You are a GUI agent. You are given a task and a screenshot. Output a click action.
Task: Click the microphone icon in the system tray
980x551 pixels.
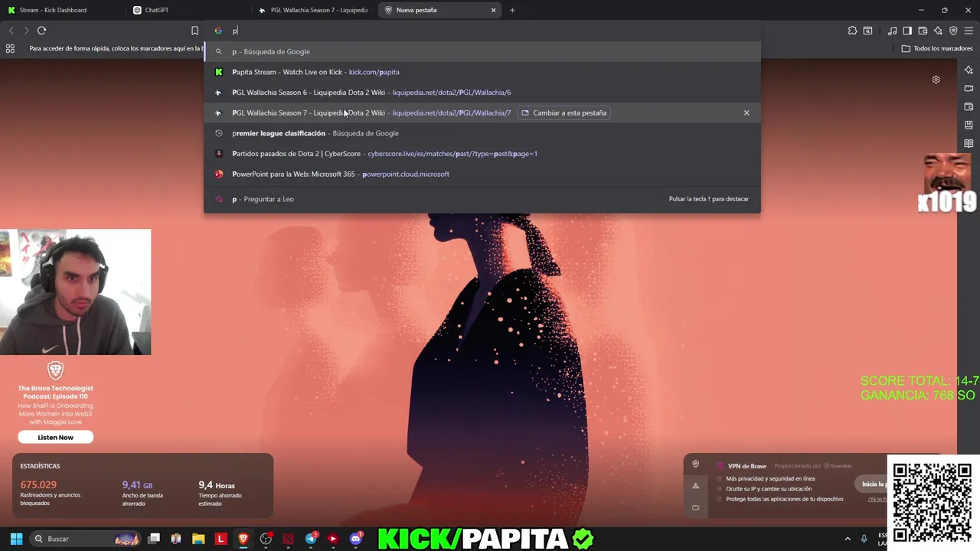[864, 539]
